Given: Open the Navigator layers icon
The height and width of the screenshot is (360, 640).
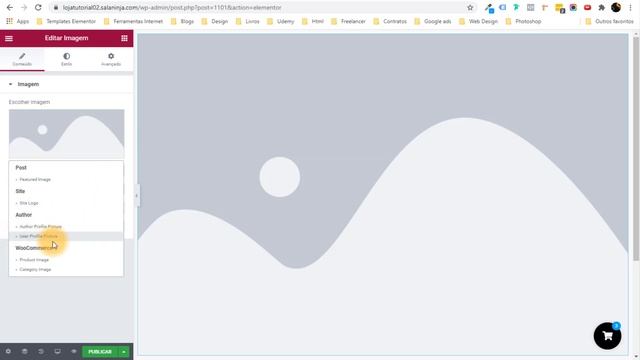Looking at the screenshot, I should click(24, 351).
